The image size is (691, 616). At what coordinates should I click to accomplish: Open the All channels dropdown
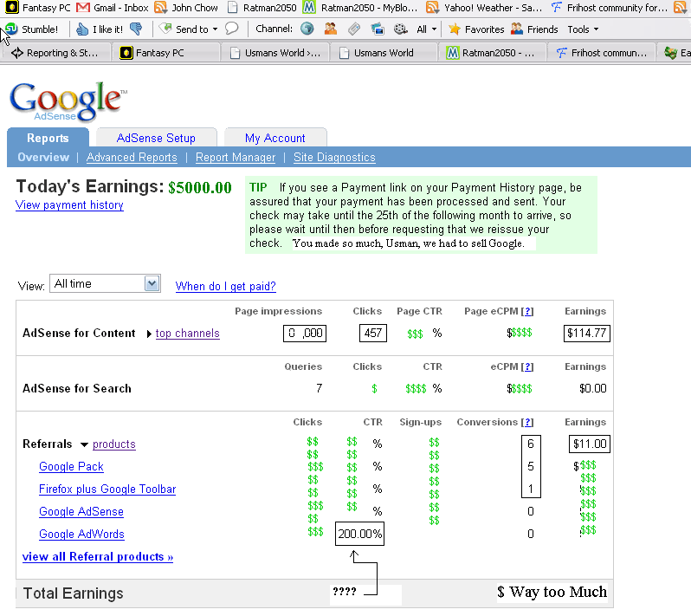coord(426,29)
